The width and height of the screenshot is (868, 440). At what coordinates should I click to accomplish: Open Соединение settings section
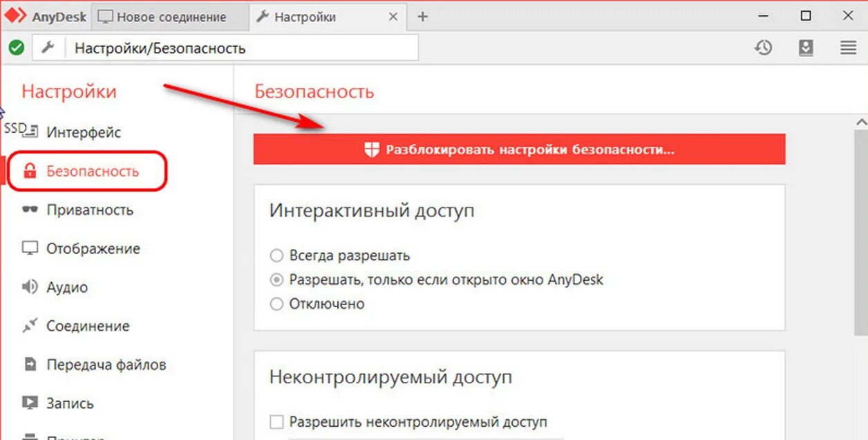coord(88,326)
